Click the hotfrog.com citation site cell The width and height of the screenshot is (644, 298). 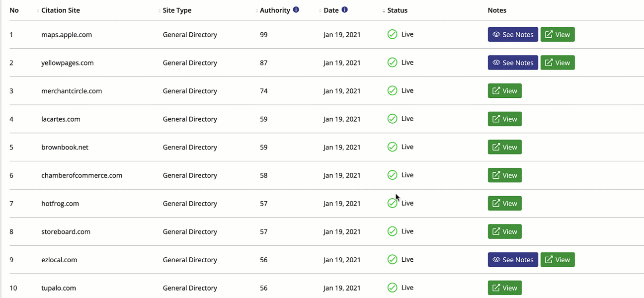pyautogui.click(x=60, y=204)
